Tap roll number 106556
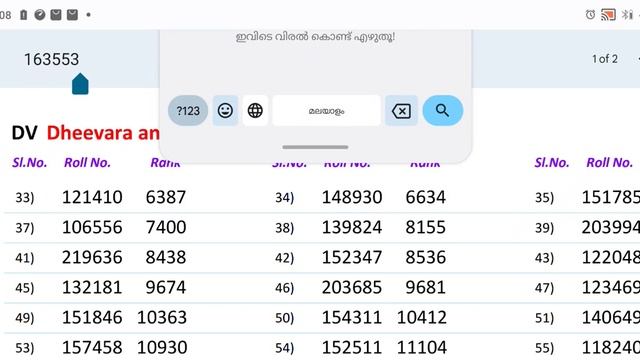 pos(92,227)
